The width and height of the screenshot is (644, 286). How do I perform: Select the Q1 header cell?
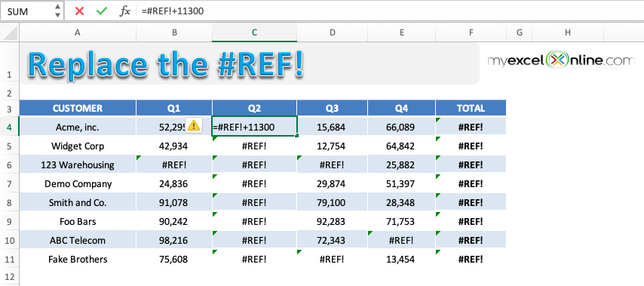tap(174, 108)
